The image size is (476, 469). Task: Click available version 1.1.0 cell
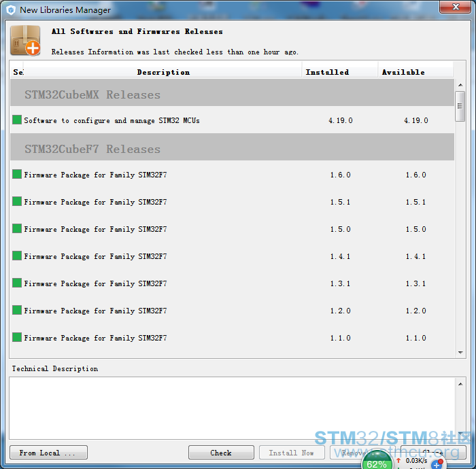click(x=416, y=338)
